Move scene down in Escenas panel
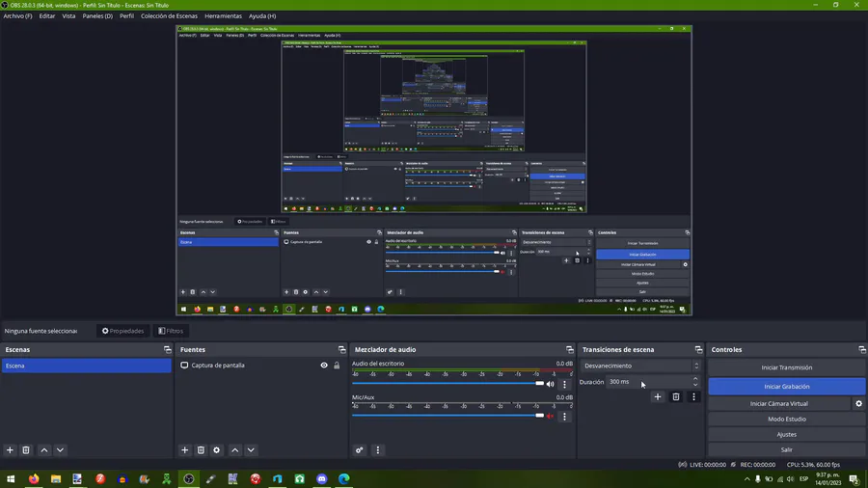The height and width of the screenshot is (488, 868). [61, 449]
